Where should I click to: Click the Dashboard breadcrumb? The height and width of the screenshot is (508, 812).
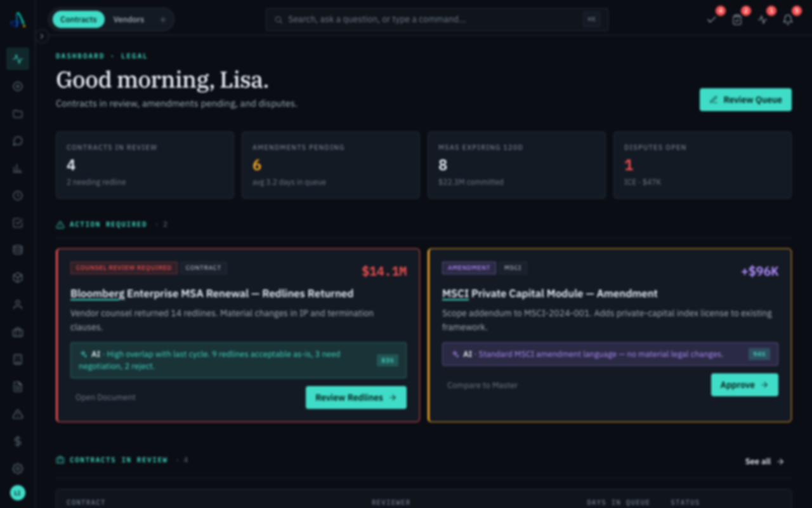80,56
